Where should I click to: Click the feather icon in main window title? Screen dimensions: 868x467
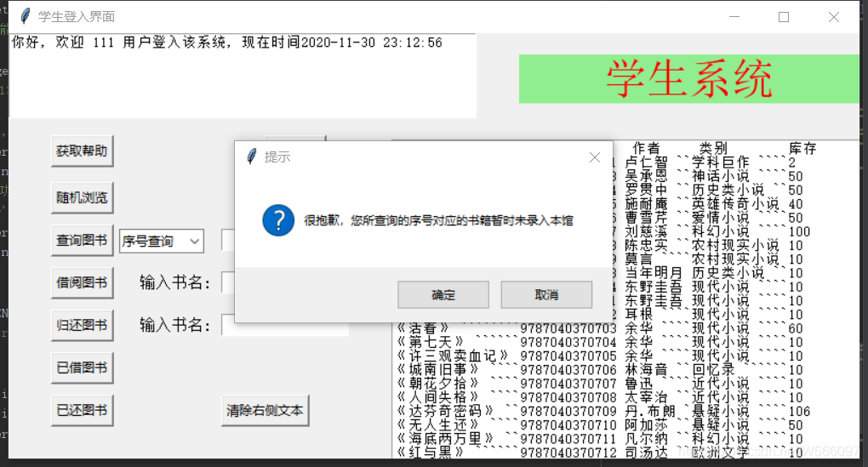[x=25, y=16]
